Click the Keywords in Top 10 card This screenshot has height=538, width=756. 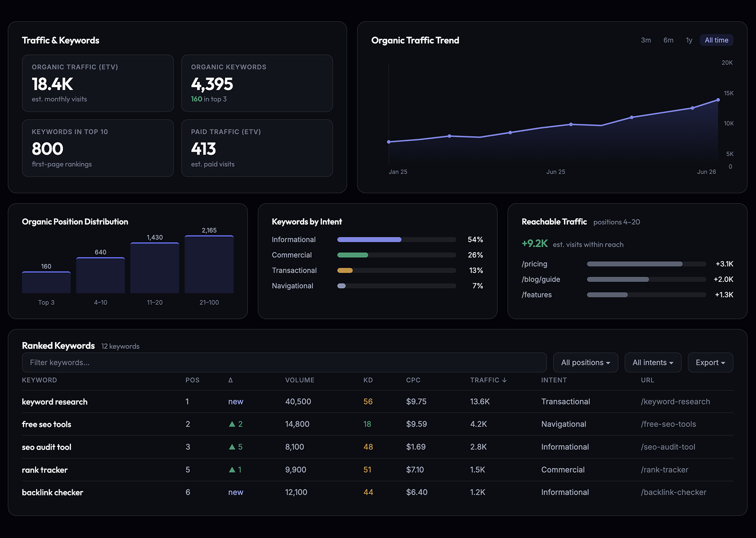pos(98,148)
